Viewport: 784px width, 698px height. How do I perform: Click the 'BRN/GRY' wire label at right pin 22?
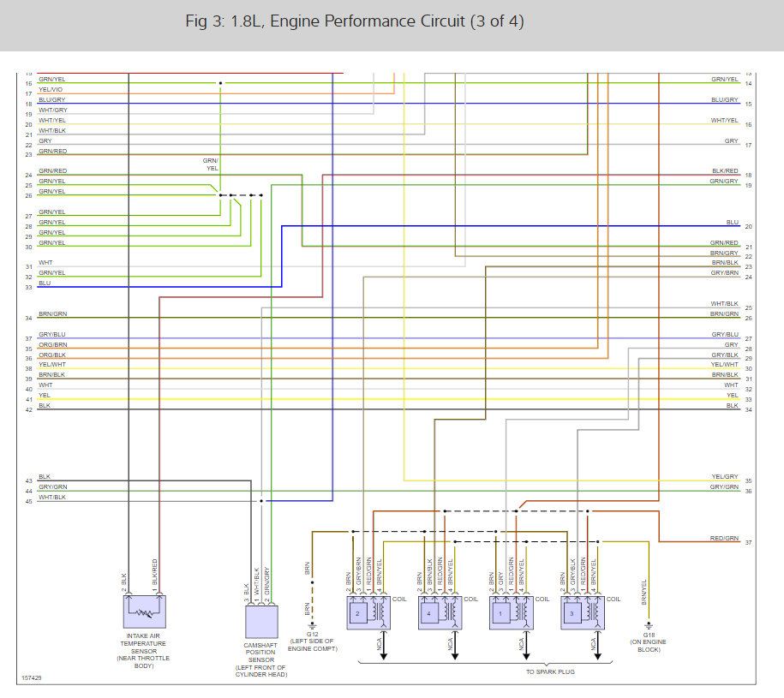click(x=724, y=253)
